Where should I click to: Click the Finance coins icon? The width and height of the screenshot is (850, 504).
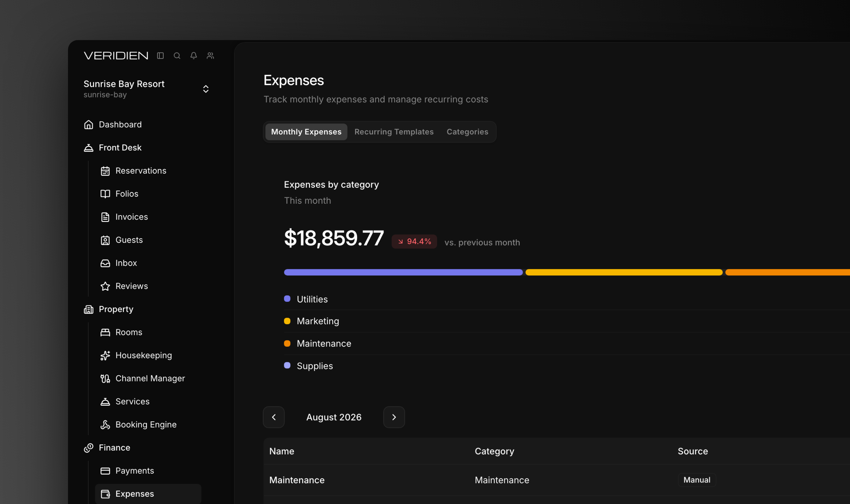click(88, 448)
